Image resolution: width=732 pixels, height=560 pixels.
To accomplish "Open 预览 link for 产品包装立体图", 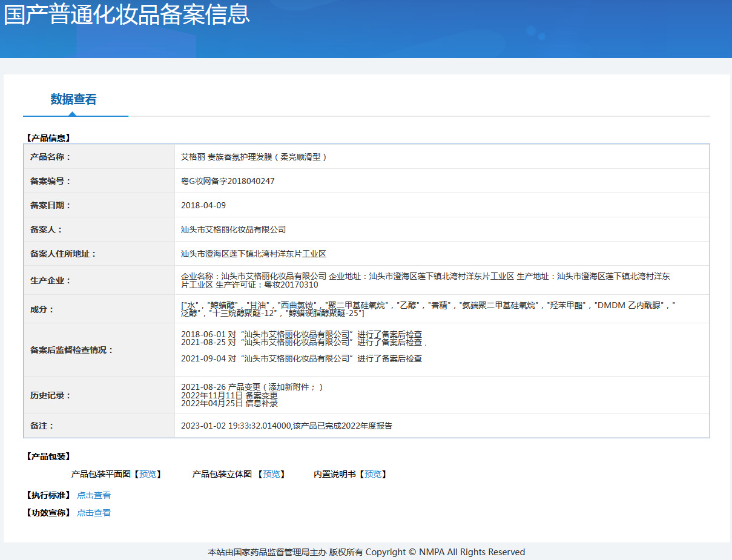I will pyautogui.click(x=271, y=474).
